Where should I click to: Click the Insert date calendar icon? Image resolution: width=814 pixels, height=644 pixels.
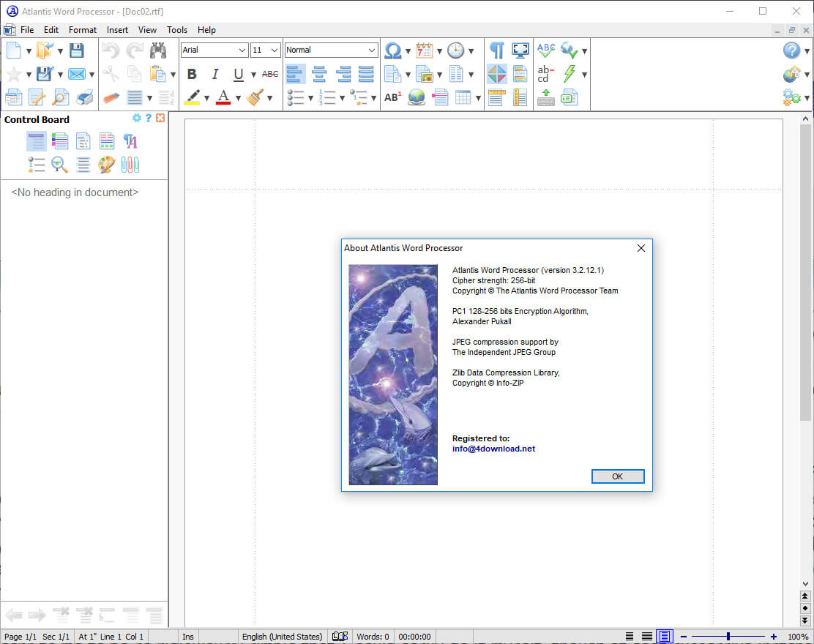point(424,50)
